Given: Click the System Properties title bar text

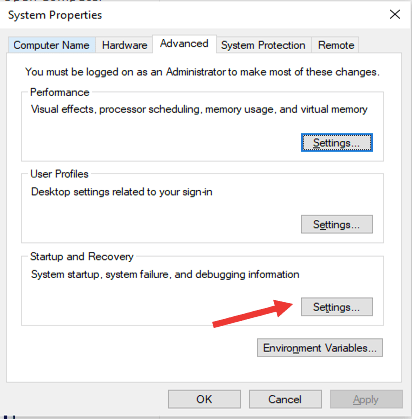Looking at the screenshot, I should click(x=55, y=15).
